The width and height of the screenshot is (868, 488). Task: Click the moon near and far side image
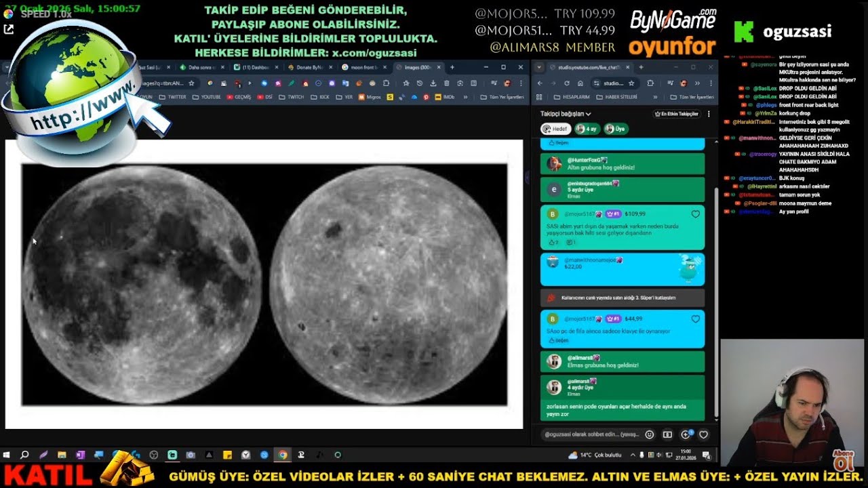(264, 284)
